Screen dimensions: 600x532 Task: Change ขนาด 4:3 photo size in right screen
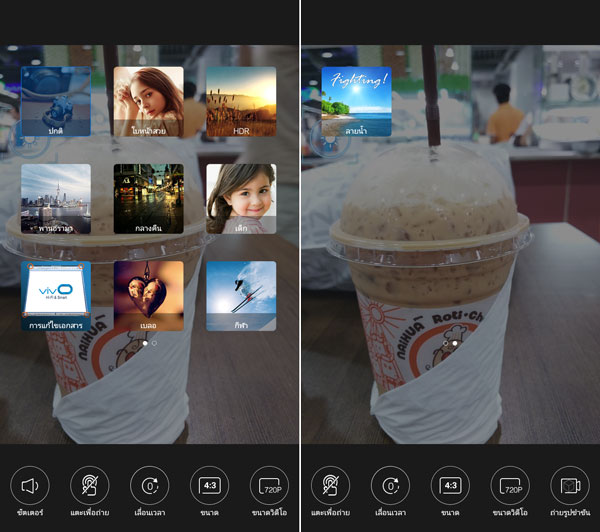(450, 486)
